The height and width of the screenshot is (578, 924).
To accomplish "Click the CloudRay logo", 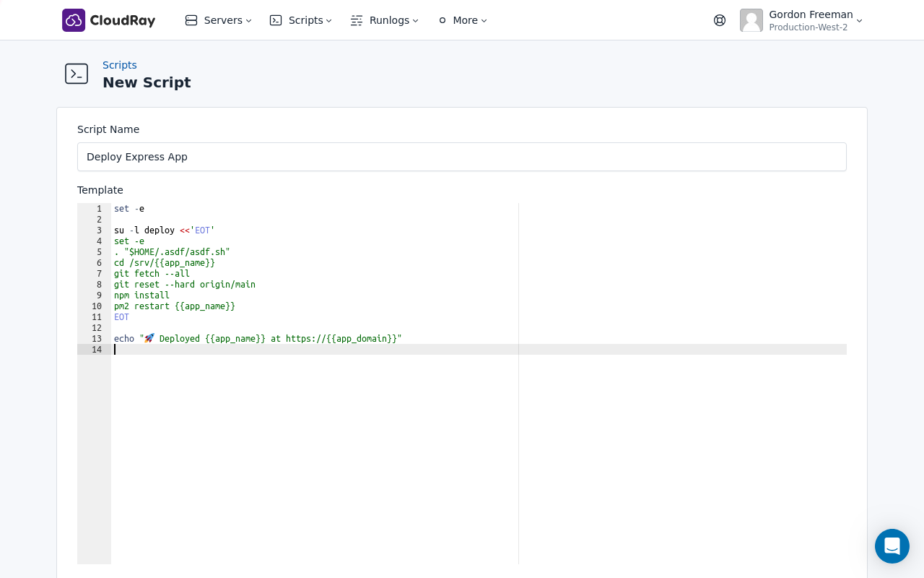I will [x=108, y=20].
